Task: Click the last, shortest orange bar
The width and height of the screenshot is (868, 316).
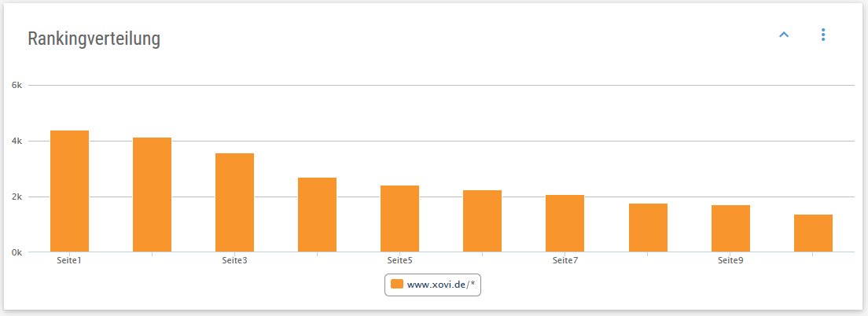Action: [x=813, y=233]
